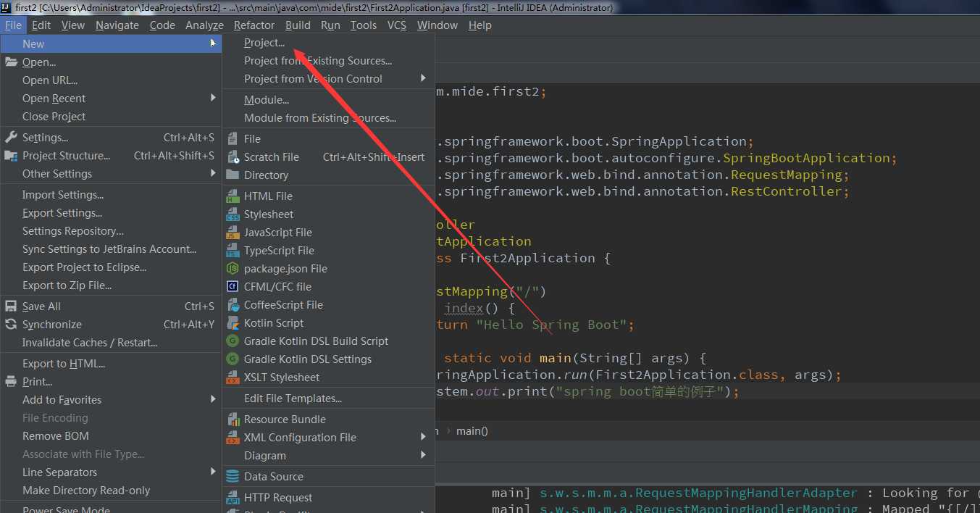Choose Sync Settings to JetBrains Account...
The width and height of the screenshot is (980, 513).
(x=111, y=249)
